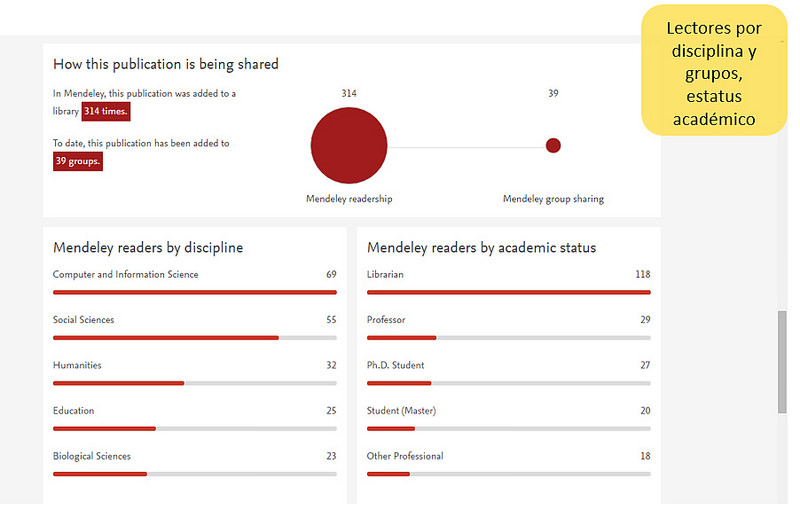Screen dimensions: 800x510
Task: Click the large Mendeley readership circle
Action: pyautogui.click(x=348, y=146)
